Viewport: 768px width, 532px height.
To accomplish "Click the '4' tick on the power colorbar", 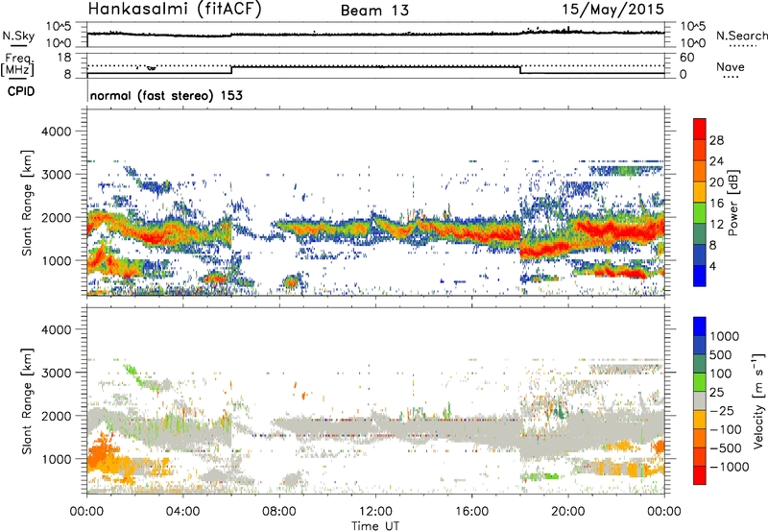I will click(x=713, y=267).
